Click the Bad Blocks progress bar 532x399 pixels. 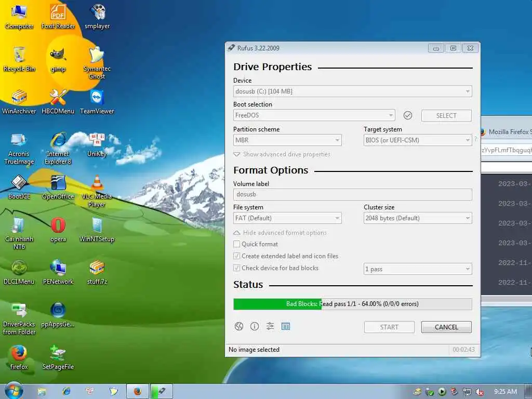pyautogui.click(x=353, y=304)
